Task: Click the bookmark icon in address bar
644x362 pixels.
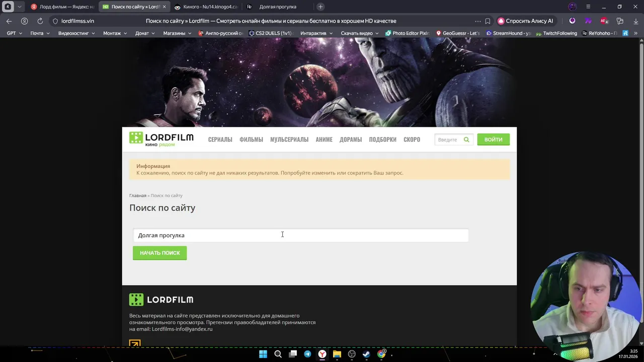Action: tap(488, 21)
